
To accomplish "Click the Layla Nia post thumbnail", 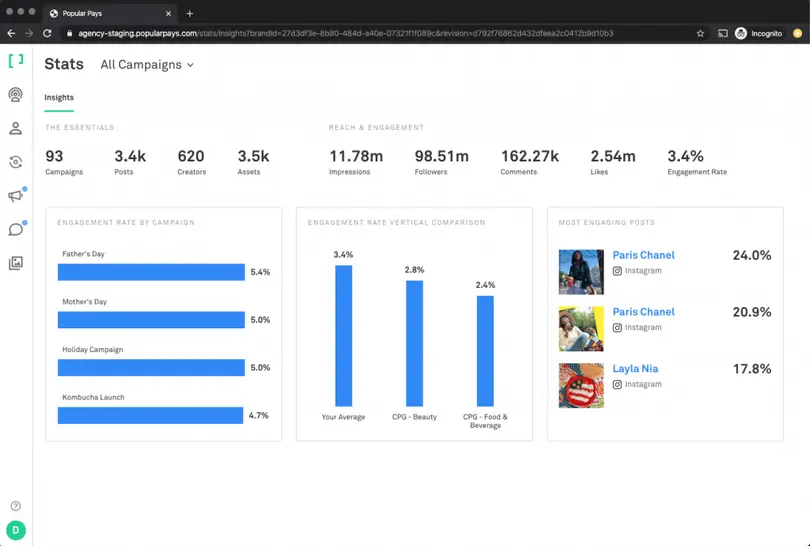I will [581, 385].
